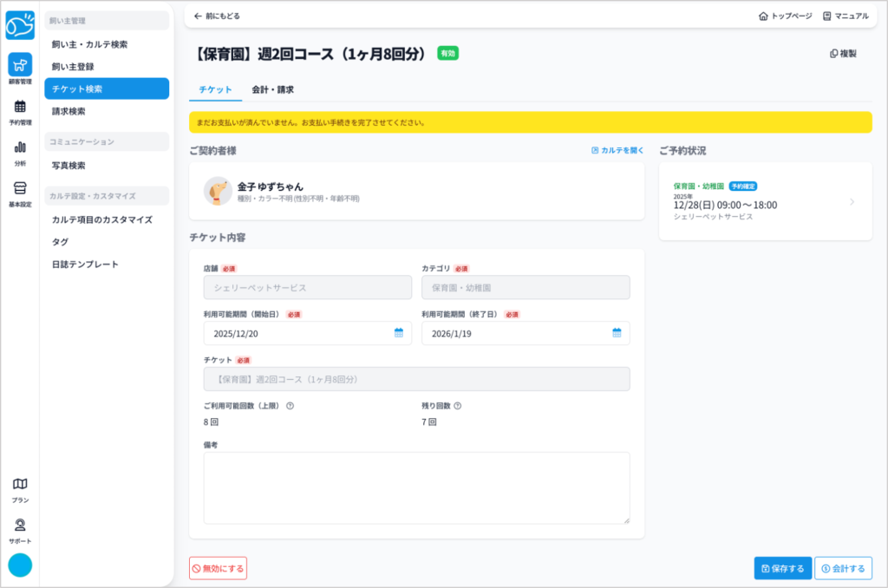Click the calendar icon in start date field
Screen dimensions: 888x588
(x=399, y=333)
